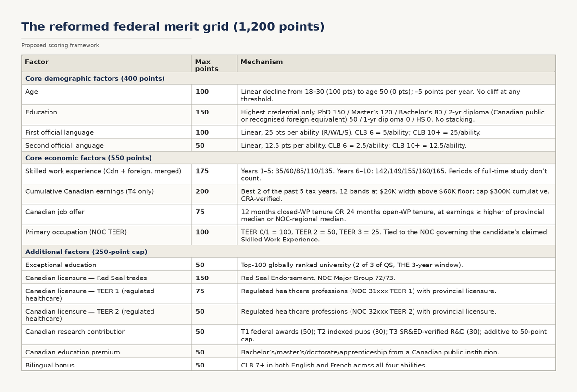Click the "Bilingual bonus" cell
Screen dimensions: 577x392
[107, 365]
